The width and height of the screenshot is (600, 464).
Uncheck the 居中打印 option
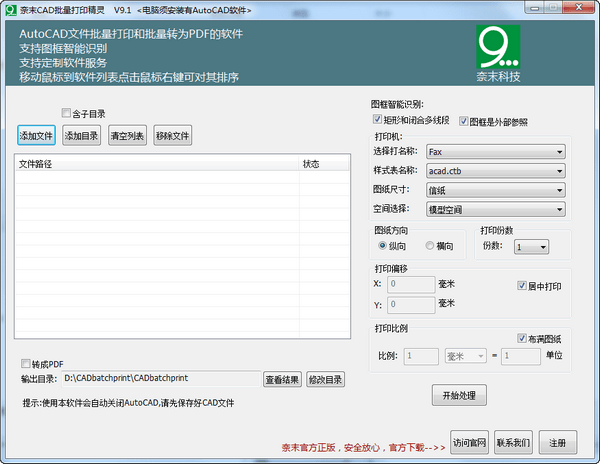pyautogui.click(x=521, y=285)
